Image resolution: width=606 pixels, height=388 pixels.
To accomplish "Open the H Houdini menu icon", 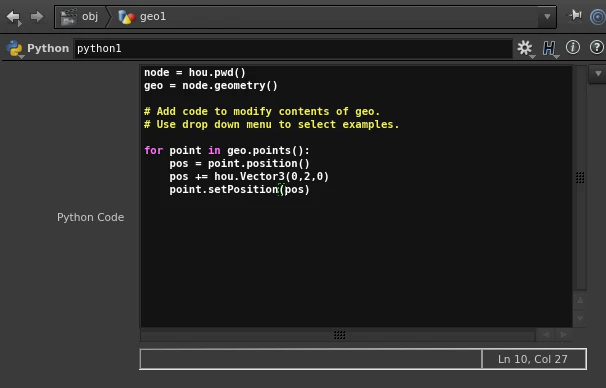I will (x=549, y=48).
